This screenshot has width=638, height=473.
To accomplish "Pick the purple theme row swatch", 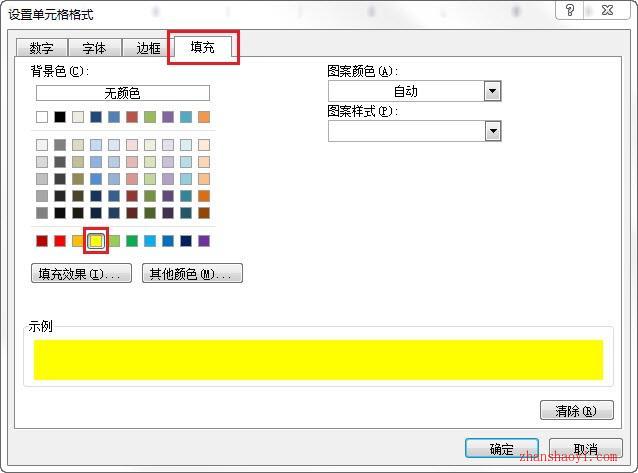I will [x=168, y=117].
